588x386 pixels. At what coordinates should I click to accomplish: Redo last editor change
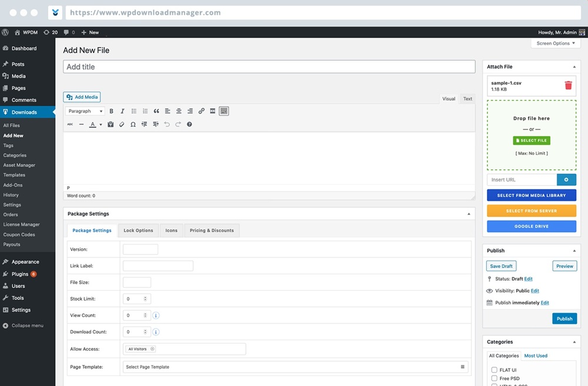(x=178, y=125)
